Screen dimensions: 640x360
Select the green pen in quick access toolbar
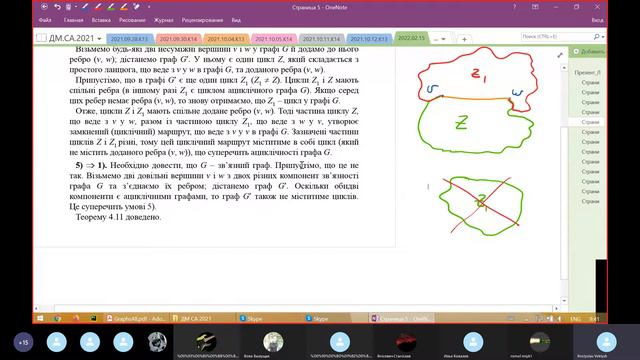(x=111, y=7)
